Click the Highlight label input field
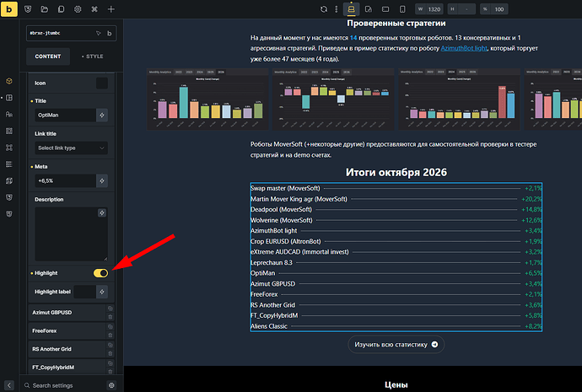The height and width of the screenshot is (392, 582). (x=85, y=292)
